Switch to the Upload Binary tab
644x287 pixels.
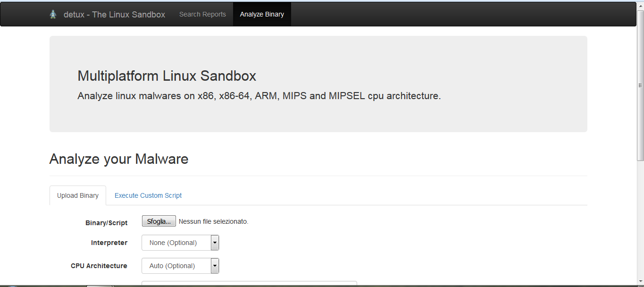point(78,195)
